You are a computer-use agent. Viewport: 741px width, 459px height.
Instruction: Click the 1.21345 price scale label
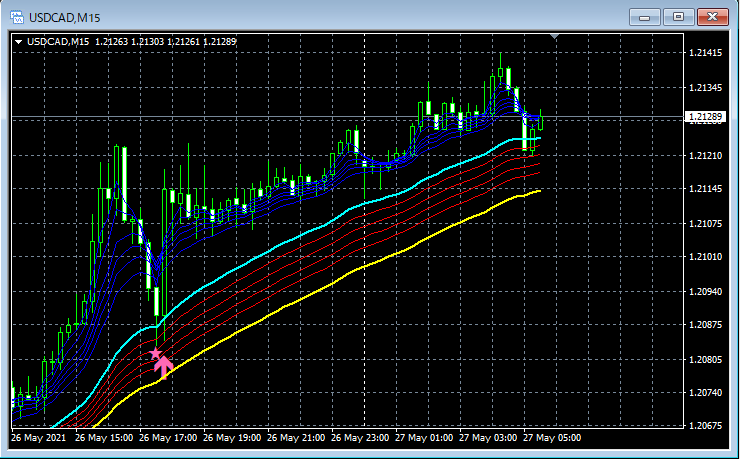point(706,88)
